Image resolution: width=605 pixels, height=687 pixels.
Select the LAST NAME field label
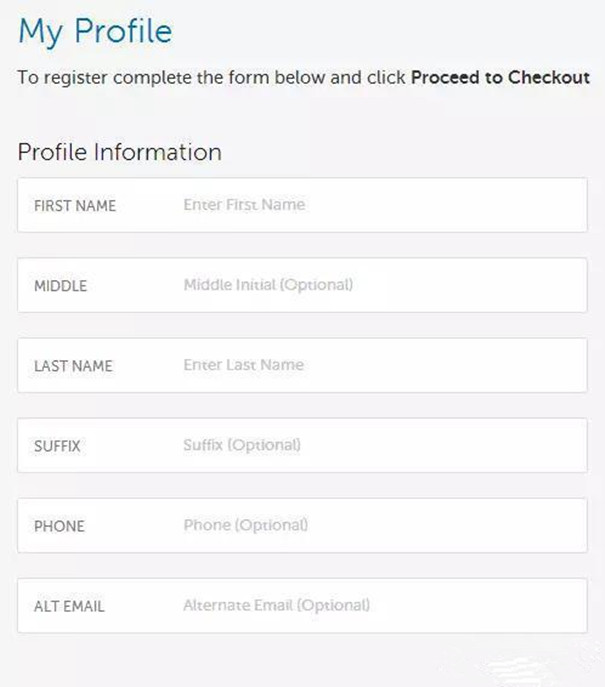73,366
